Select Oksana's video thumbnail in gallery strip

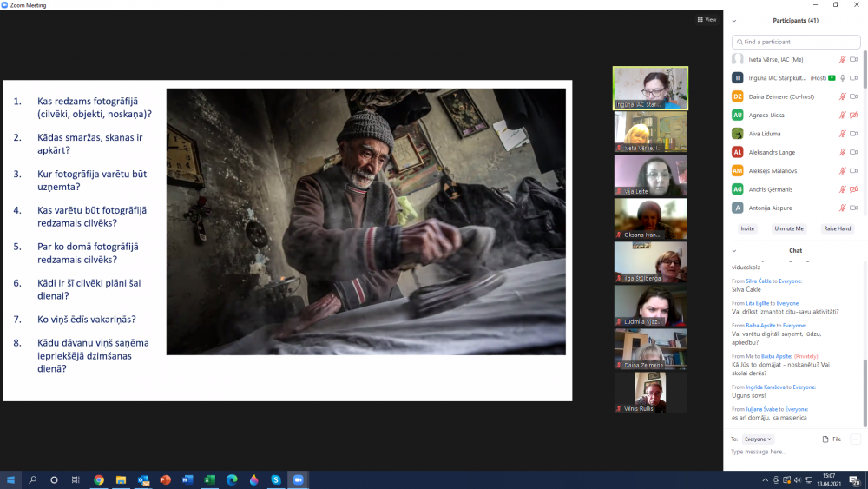tap(650, 219)
